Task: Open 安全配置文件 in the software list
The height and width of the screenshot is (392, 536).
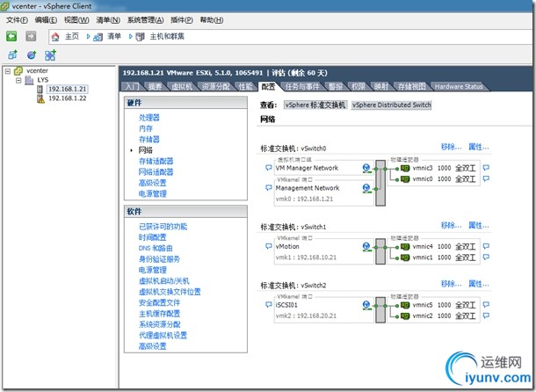Action: click(159, 302)
